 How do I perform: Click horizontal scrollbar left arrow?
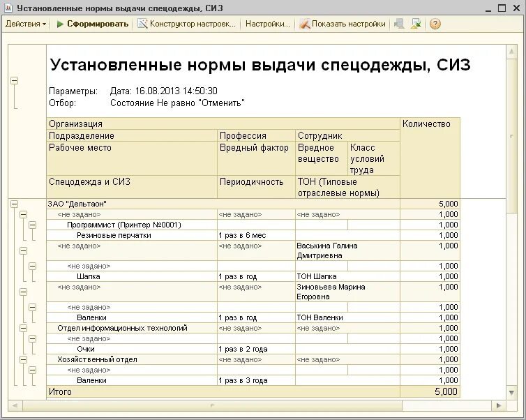pyautogui.click(x=15, y=405)
